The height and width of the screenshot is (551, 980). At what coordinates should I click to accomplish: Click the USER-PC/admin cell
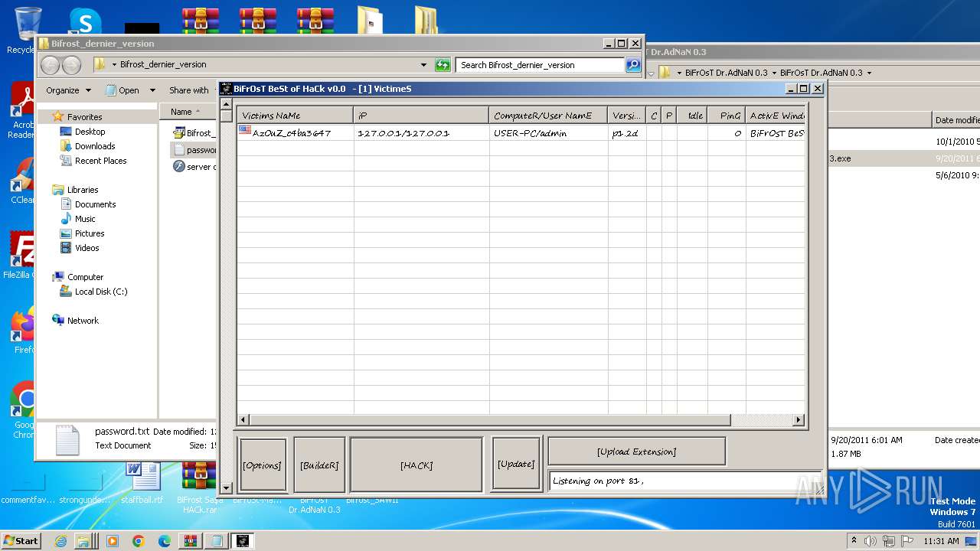click(531, 133)
